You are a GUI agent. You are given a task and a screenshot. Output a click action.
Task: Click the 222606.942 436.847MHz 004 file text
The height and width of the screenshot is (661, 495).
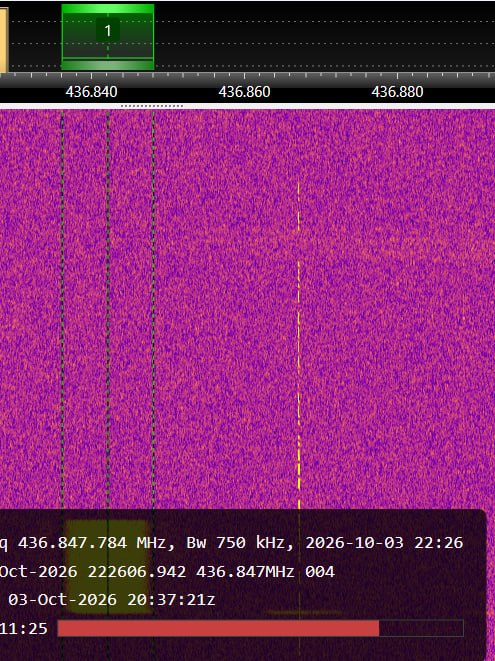211,572
